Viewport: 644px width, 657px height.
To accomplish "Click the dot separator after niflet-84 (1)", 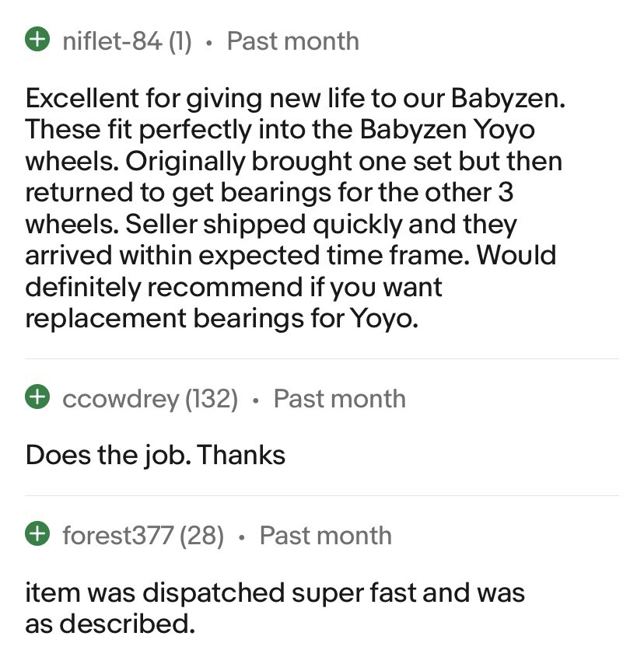I will tap(208, 42).
